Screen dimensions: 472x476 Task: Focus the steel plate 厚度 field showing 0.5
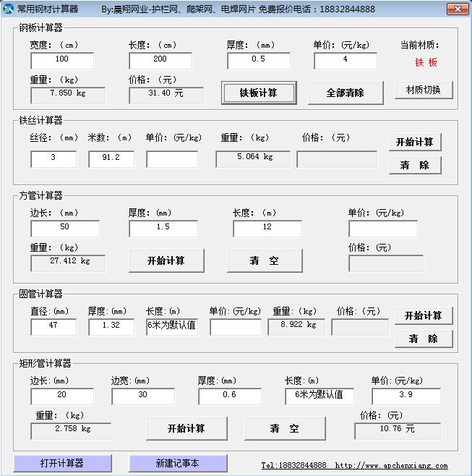click(x=259, y=61)
